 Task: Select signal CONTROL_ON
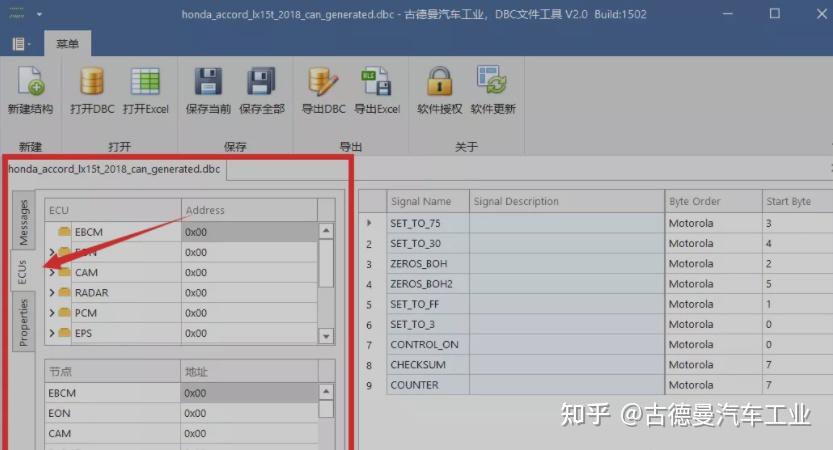tap(424, 345)
